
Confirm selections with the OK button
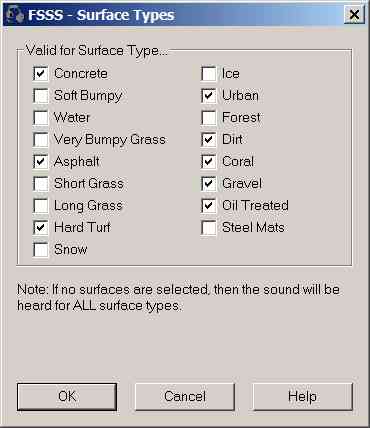(67, 397)
